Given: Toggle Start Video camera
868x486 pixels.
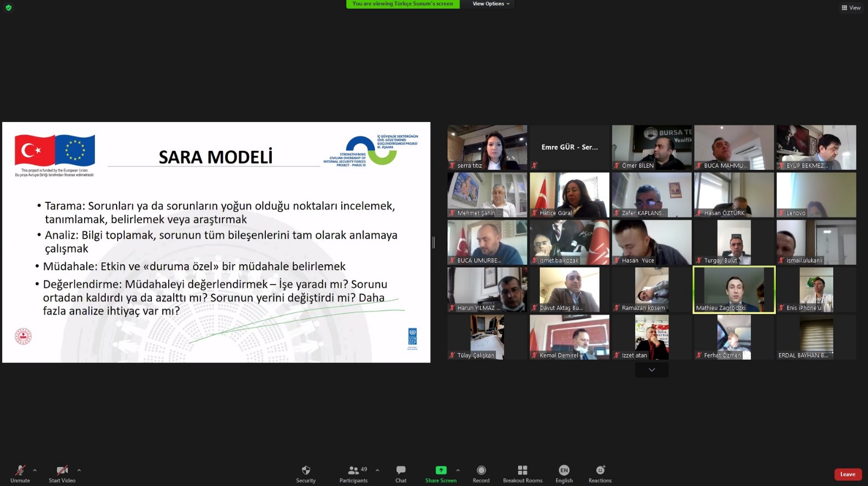Looking at the screenshot, I should pyautogui.click(x=62, y=471).
